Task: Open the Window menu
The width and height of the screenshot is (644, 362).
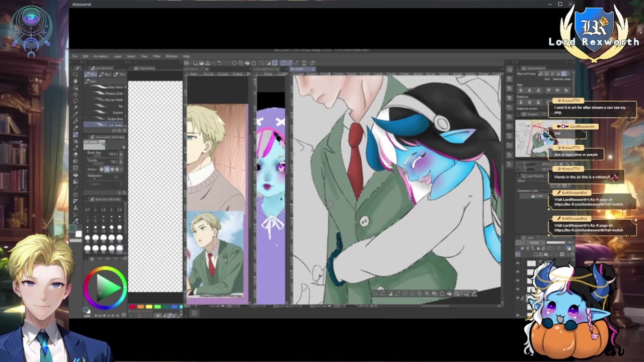Action: tap(172, 56)
